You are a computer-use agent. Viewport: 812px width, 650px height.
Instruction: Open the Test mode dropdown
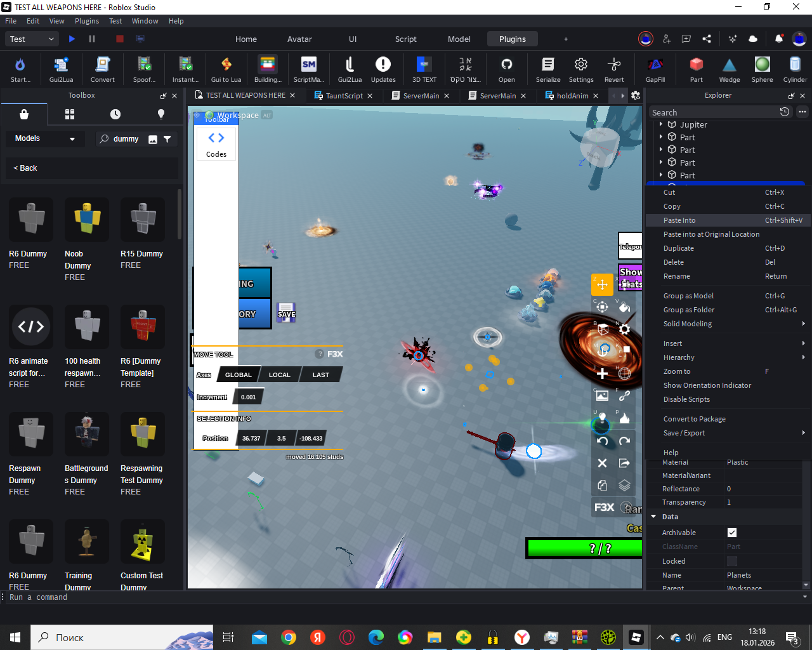point(33,39)
